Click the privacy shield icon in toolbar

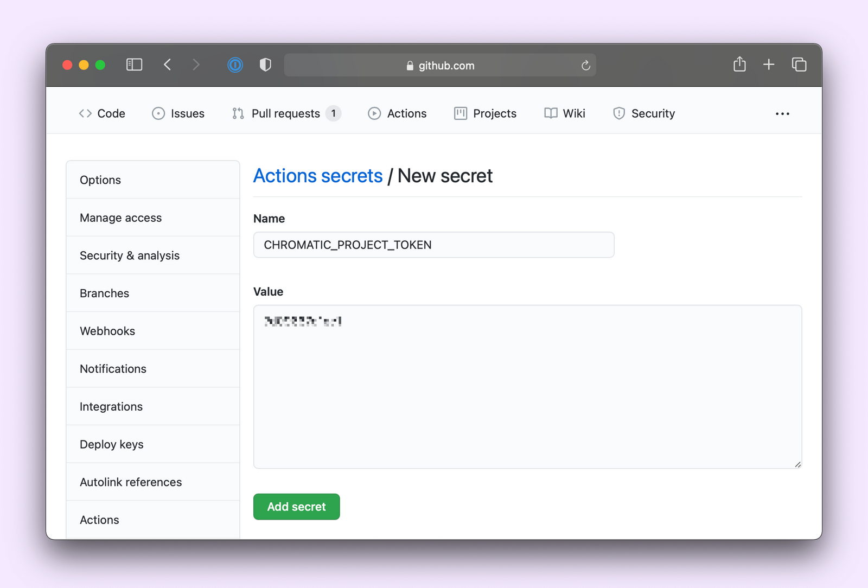[265, 65]
